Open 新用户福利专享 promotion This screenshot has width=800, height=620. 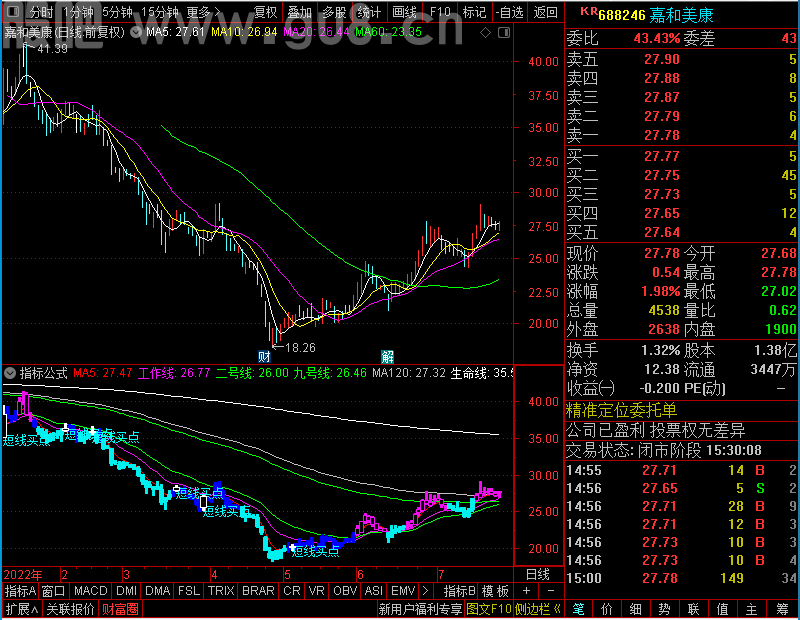[420, 609]
